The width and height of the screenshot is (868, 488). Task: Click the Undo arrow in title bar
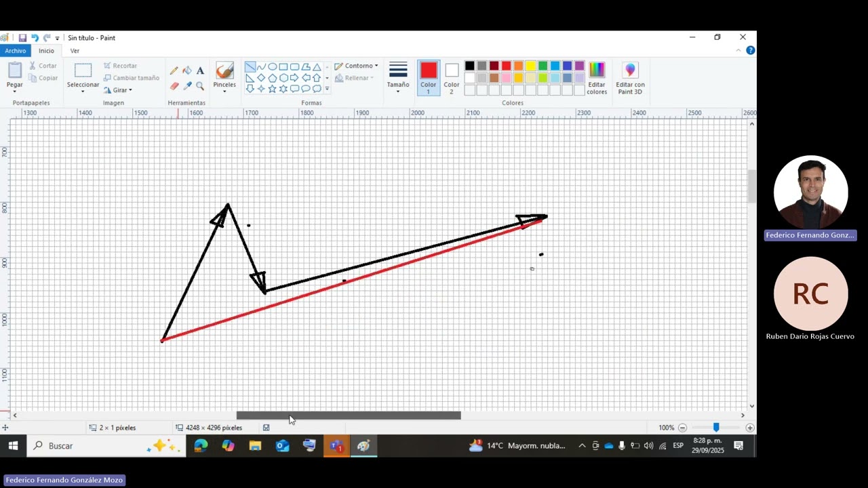(x=35, y=38)
